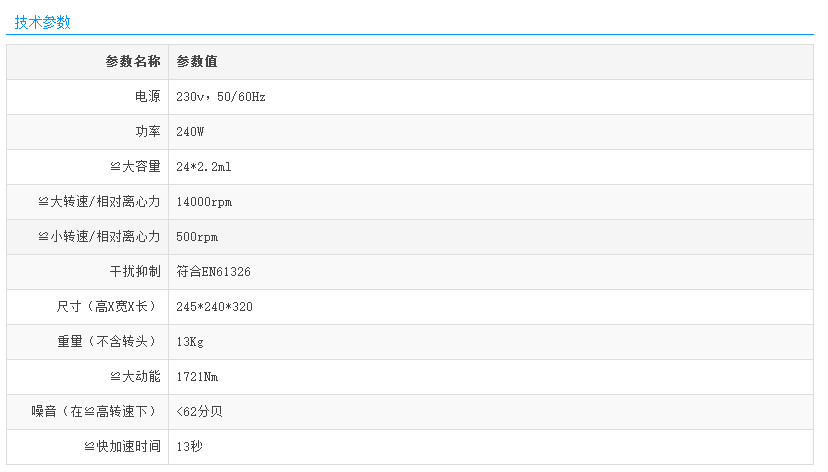The height and width of the screenshot is (472, 828).
Task: Select the 参数名称 column header
Action: [133, 62]
